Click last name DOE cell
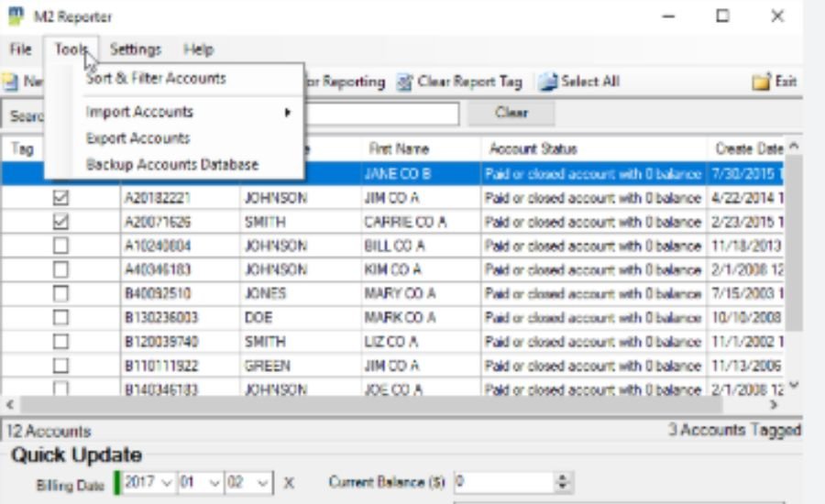 (301, 318)
